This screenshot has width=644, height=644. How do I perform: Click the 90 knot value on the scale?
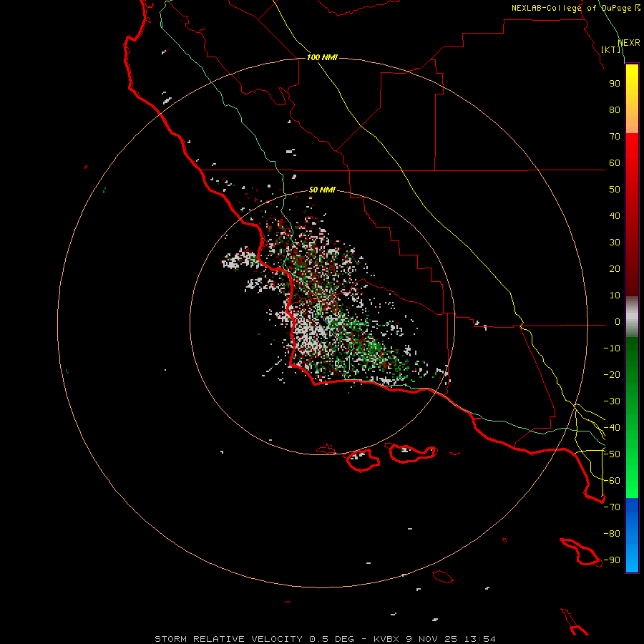click(615, 84)
